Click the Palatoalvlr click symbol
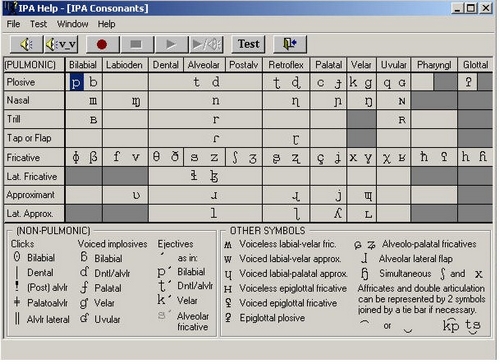This screenshot has height=364, width=500. pyautogui.click(x=17, y=302)
